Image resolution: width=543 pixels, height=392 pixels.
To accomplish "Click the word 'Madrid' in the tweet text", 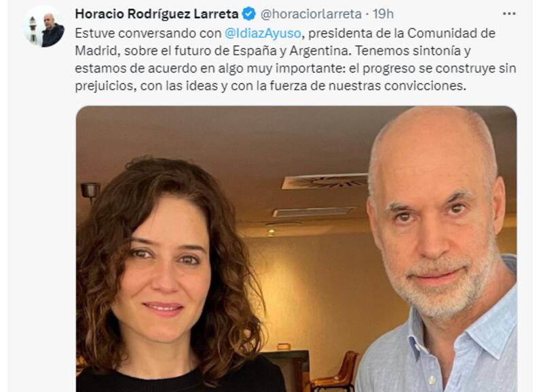I will 96,50.
